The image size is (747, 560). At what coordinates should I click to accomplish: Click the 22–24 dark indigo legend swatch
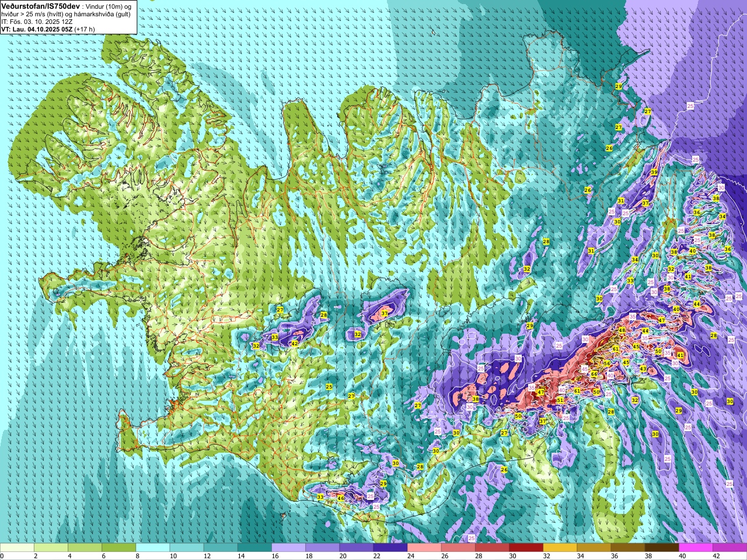pyautogui.click(x=390, y=548)
